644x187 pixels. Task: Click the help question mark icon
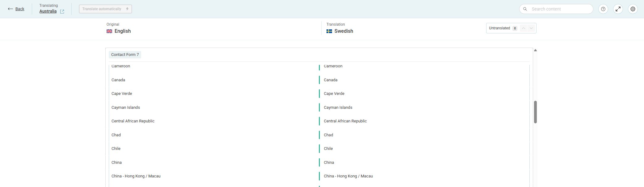[603, 9]
